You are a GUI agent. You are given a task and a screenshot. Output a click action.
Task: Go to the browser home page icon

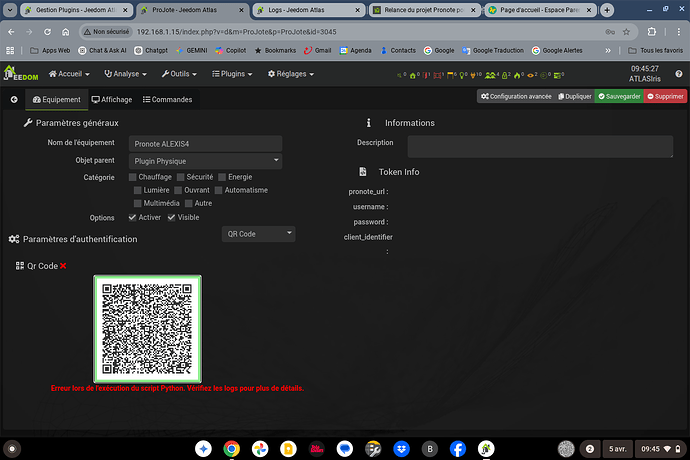click(65, 32)
